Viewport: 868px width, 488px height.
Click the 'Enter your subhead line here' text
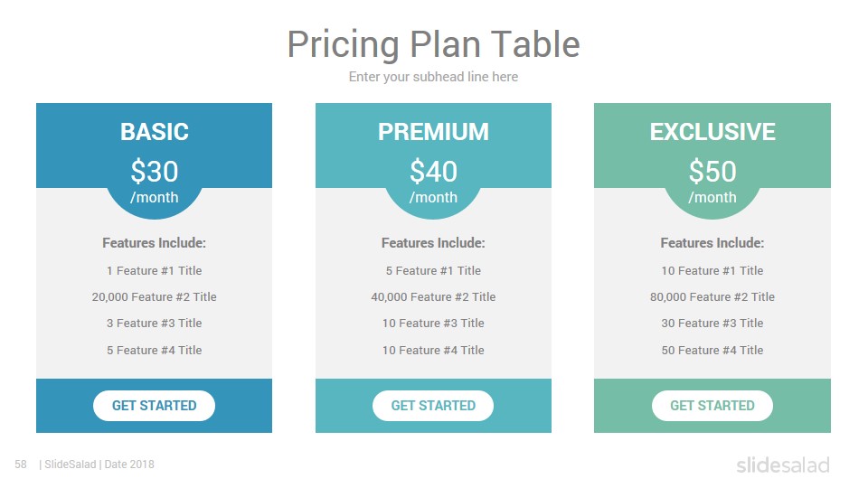433,77
